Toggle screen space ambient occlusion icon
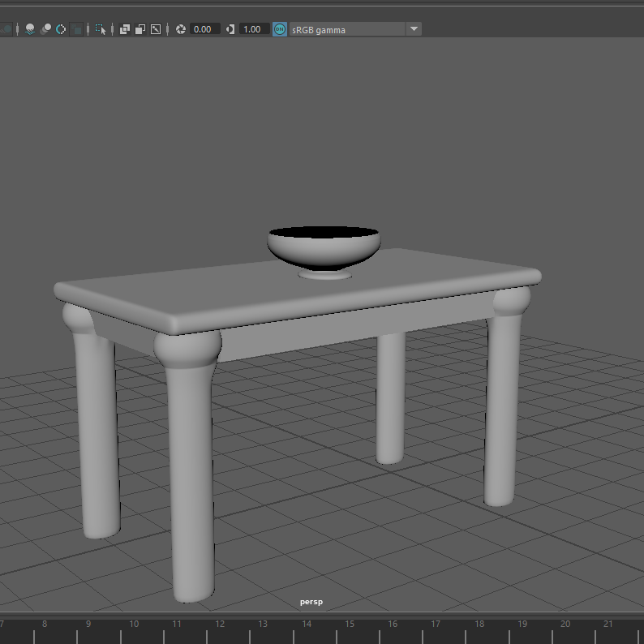This screenshot has height=644, width=644. click(30, 29)
